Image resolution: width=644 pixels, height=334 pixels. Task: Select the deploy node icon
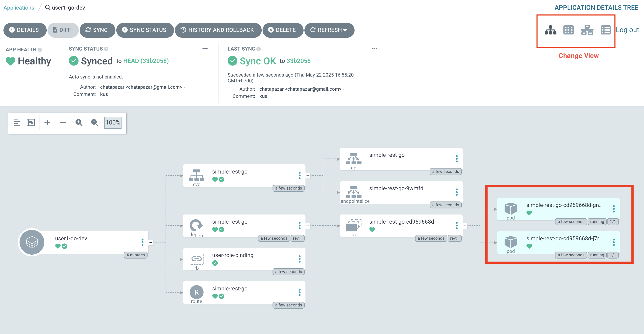tap(197, 225)
